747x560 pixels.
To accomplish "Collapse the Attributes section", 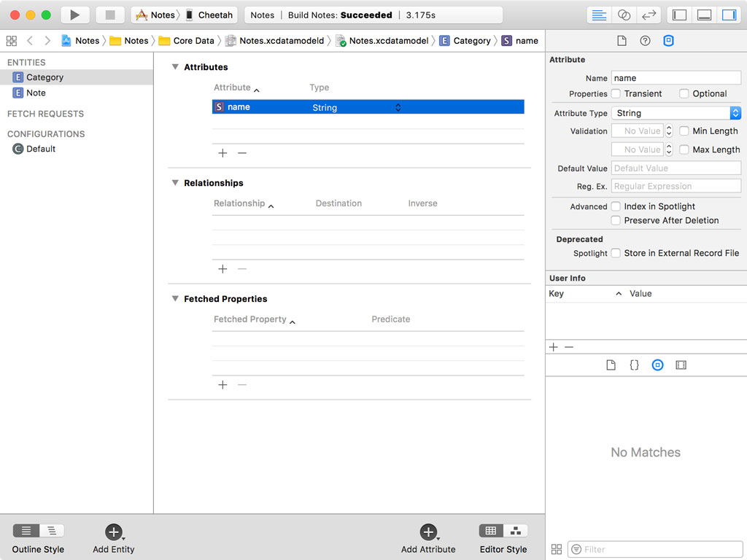I will 175,67.
